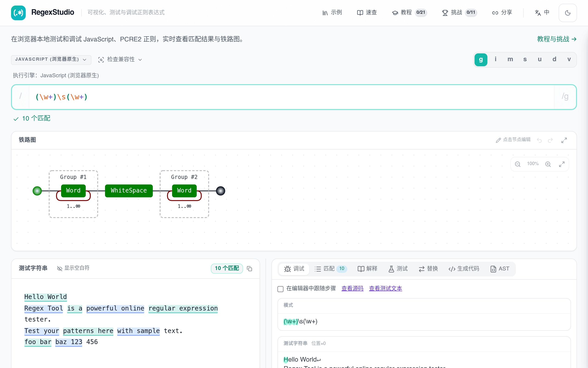The width and height of the screenshot is (588, 368).
Task: Disable the global g flag
Action: click(481, 60)
